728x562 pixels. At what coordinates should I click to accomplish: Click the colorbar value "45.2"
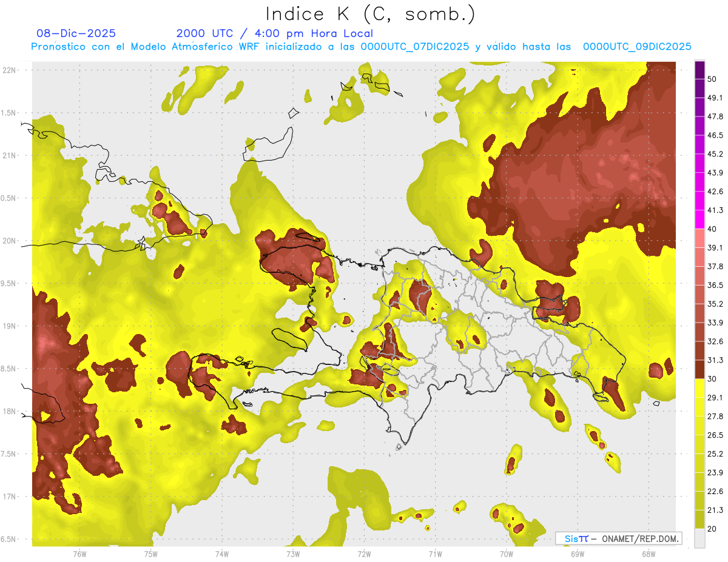pyautogui.click(x=715, y=154)
